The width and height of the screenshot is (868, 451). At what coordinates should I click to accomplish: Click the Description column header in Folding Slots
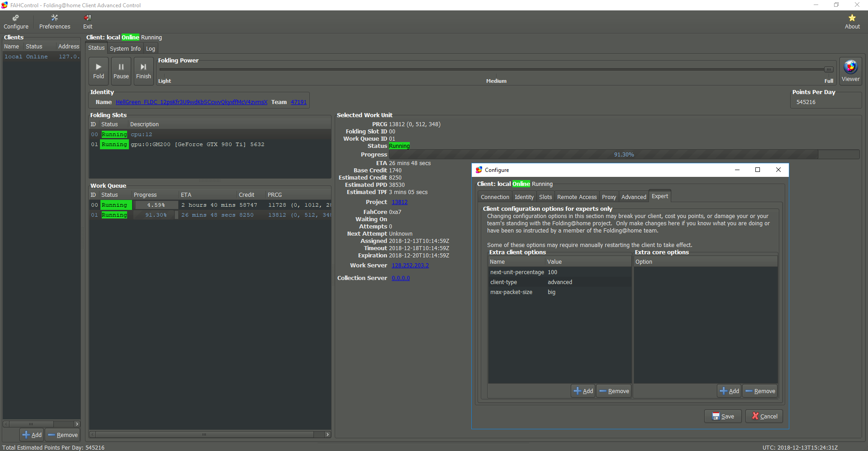(230, 124)
